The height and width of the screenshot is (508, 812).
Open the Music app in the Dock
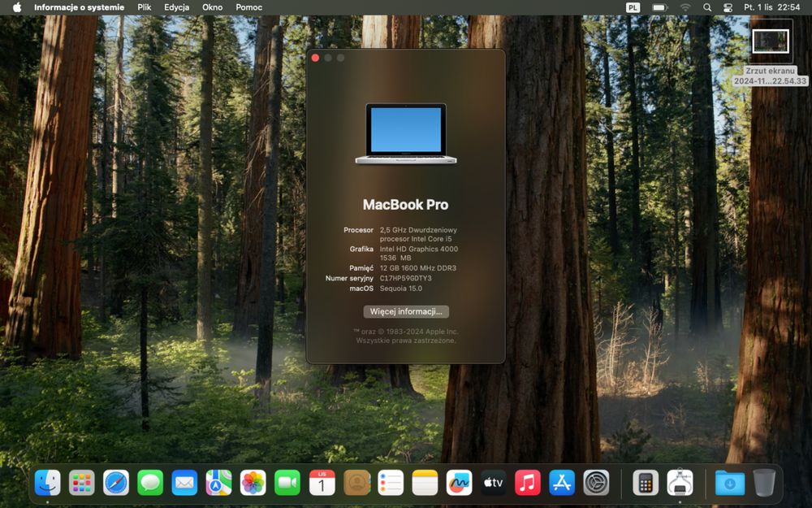[x=528, y=483]
